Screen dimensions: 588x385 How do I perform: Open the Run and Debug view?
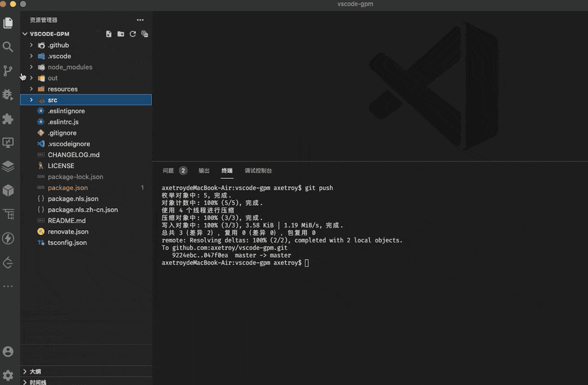coord(8,94)
